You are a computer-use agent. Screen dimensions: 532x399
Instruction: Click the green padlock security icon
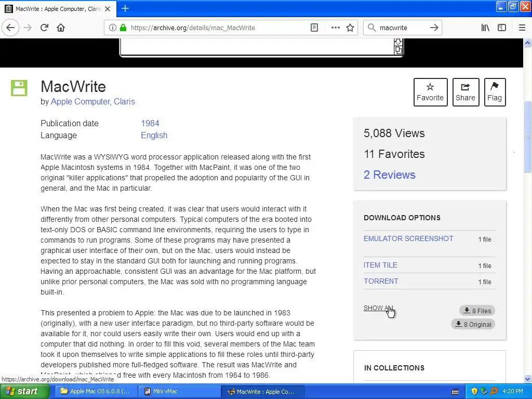[123, 28]
